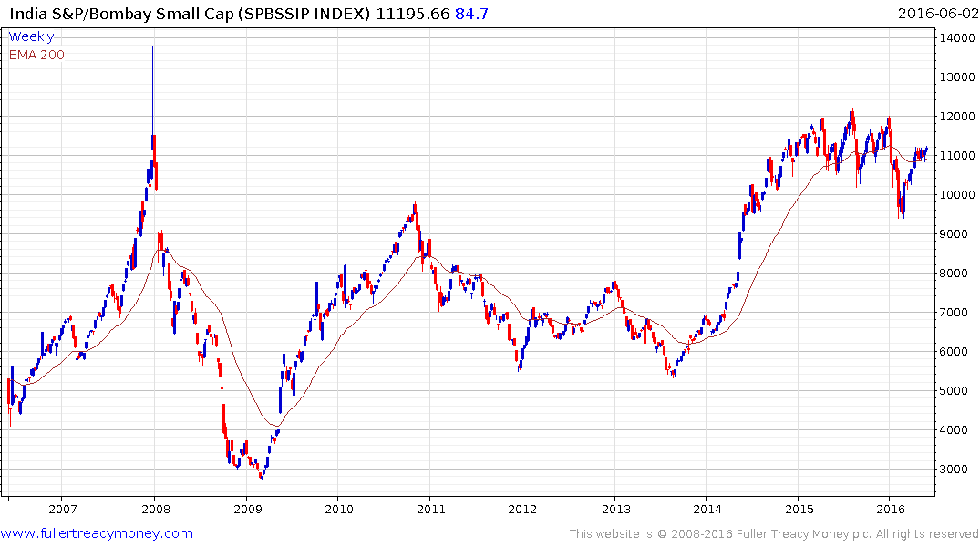Click the 2011 x-axis label
This screenshot has width=980, height=547.
pyautogui.click(x=430, y=509)
